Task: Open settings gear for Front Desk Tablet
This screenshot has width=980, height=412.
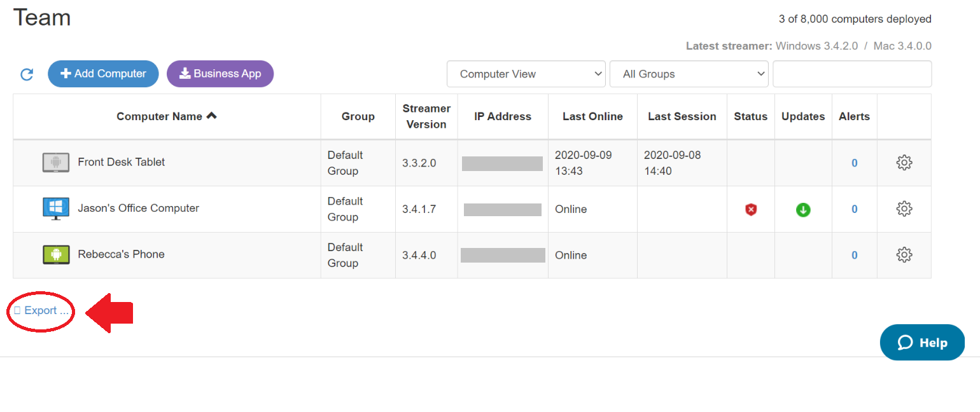Action: (x=904, y=163)
